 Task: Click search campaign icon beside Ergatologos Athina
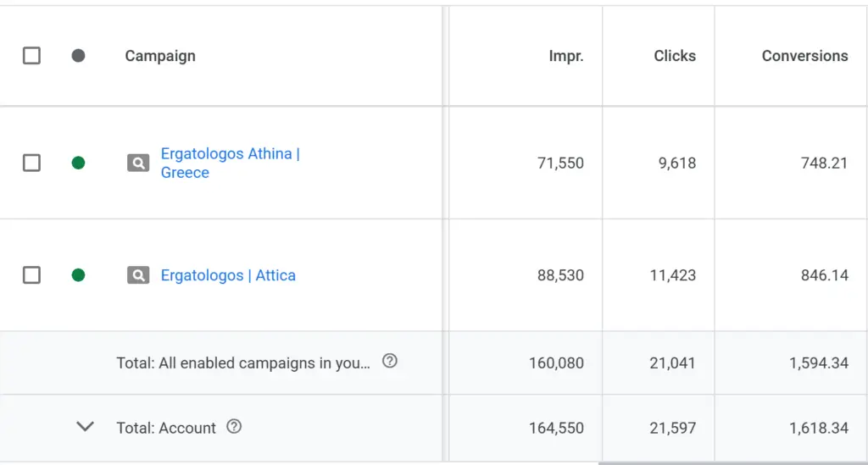pos(138,163)
